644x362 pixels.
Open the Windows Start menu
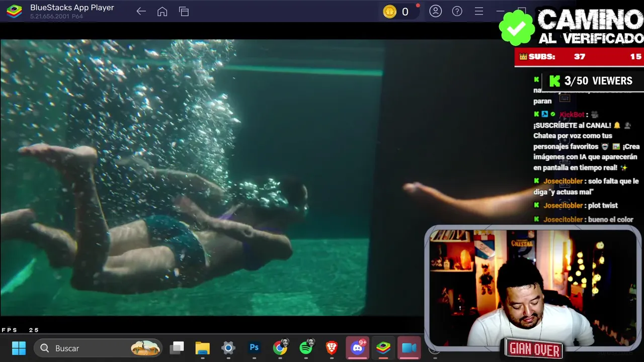click(19, 348)
